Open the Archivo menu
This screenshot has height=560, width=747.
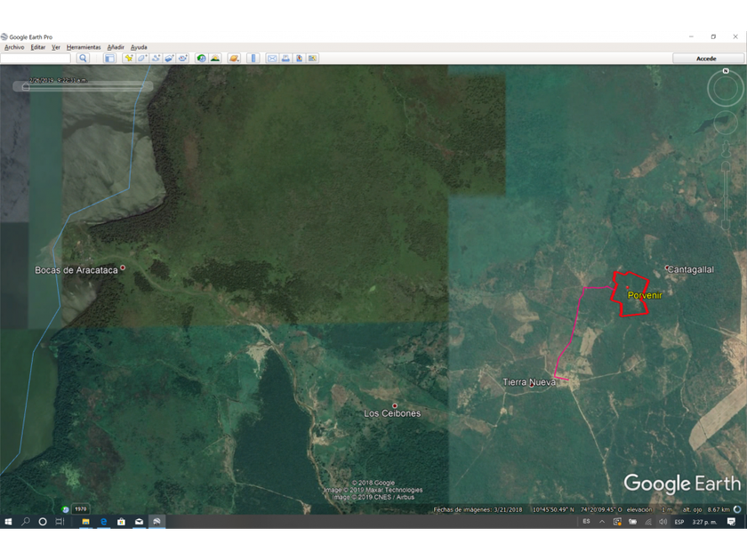(14, 47)
